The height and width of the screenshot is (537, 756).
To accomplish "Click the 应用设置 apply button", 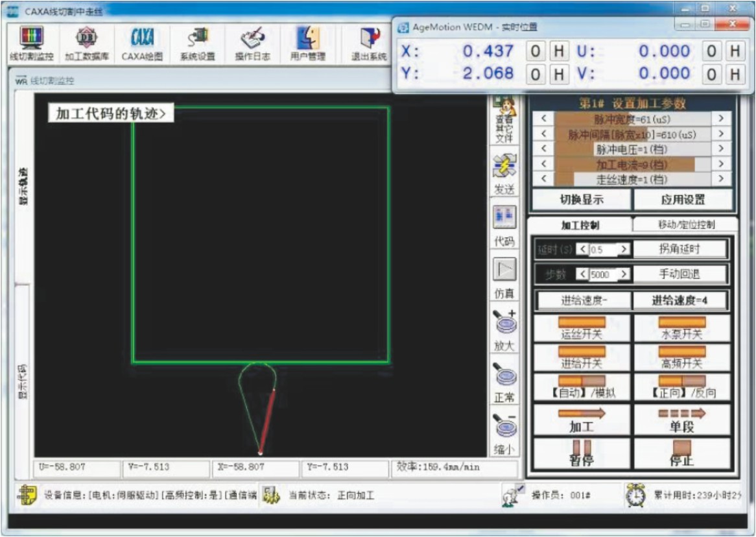I will coord(683,200).
